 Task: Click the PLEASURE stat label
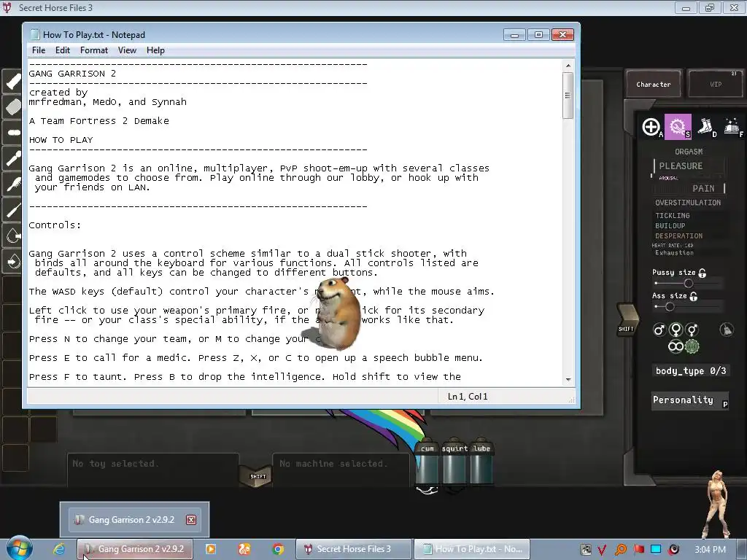point(681,166)
